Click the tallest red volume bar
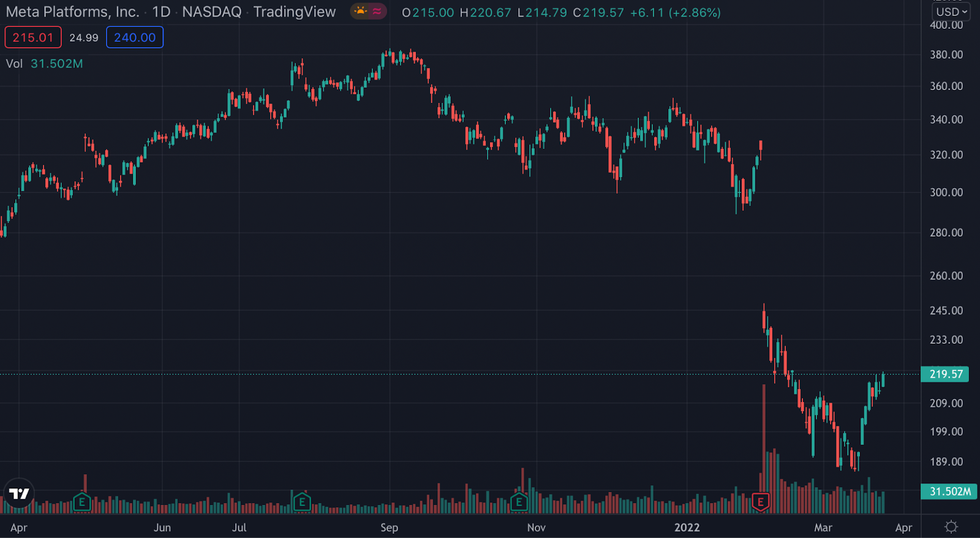The image size is (980, 538). (x=764, y=449)
